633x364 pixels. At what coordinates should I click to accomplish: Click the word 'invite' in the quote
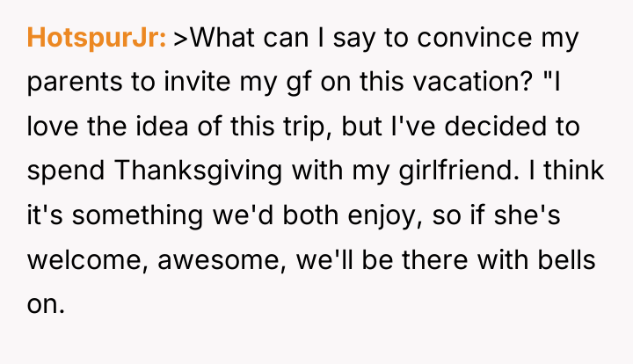(x=197, y=82)
